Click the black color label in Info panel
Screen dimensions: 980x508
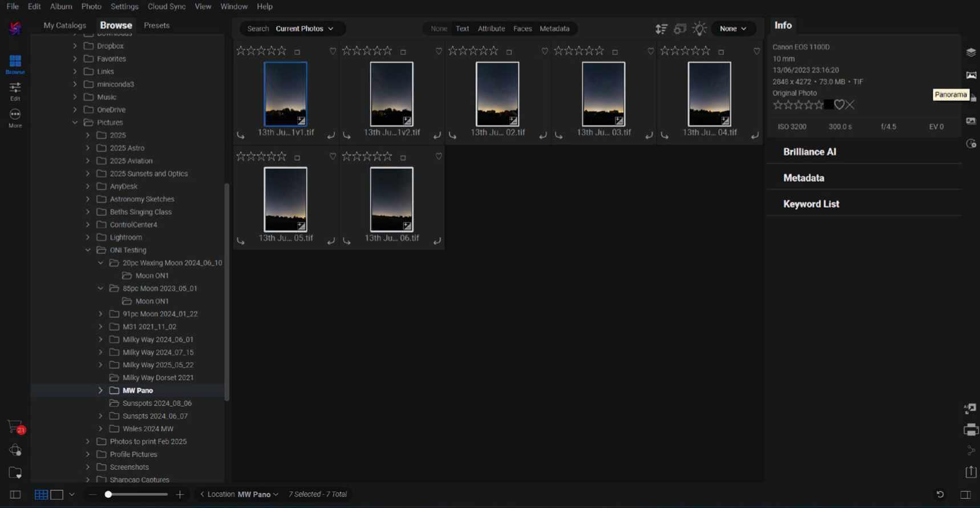pos(828,105)
